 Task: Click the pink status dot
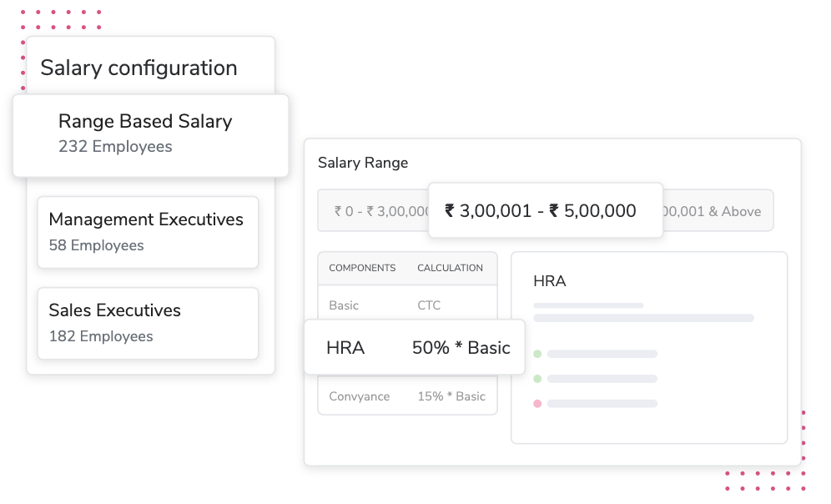click(537, 404)
